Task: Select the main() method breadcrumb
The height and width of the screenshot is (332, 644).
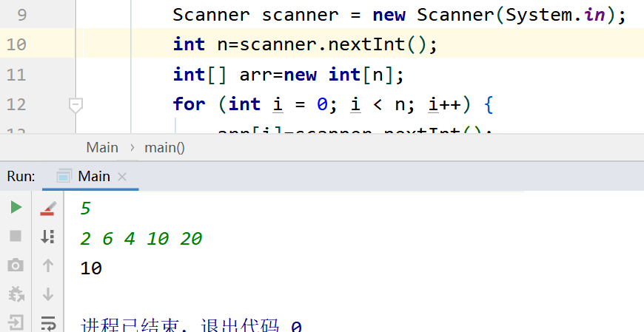Action: tap(164, 147)
